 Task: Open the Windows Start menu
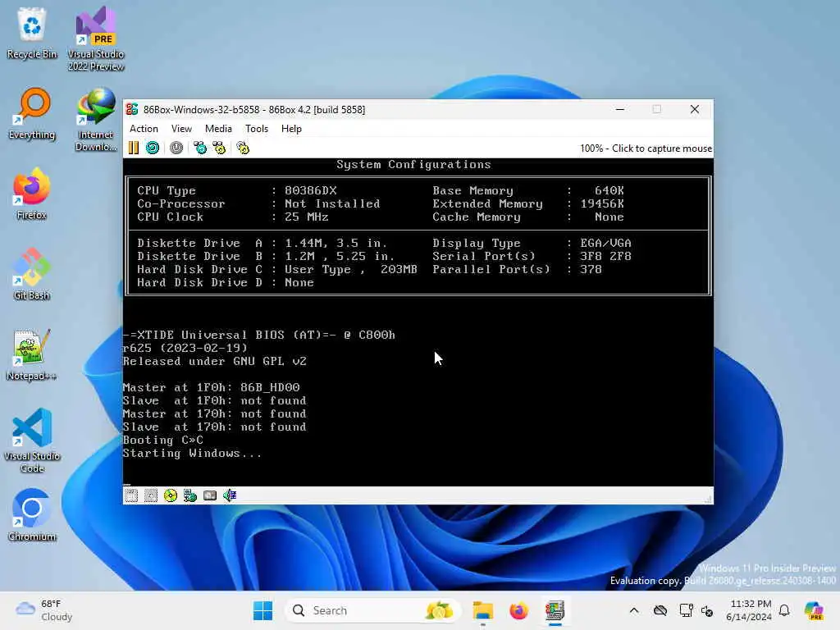click(263, 610)
